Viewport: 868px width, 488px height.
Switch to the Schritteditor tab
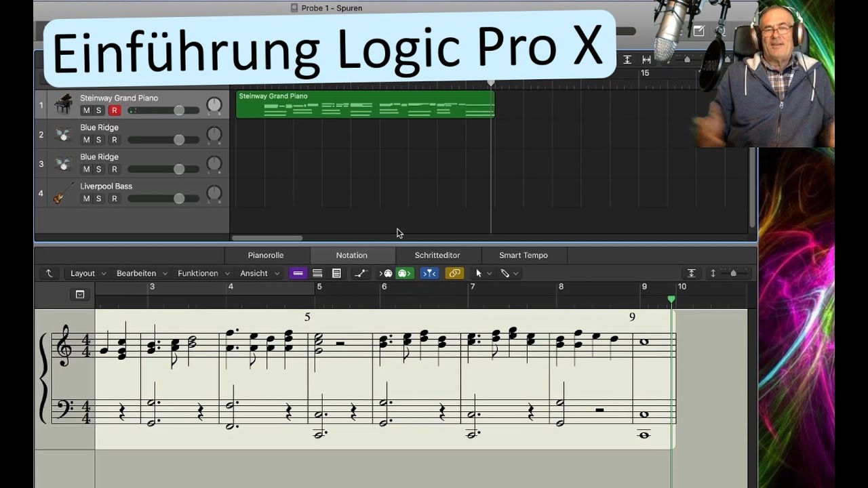[437, 256]
